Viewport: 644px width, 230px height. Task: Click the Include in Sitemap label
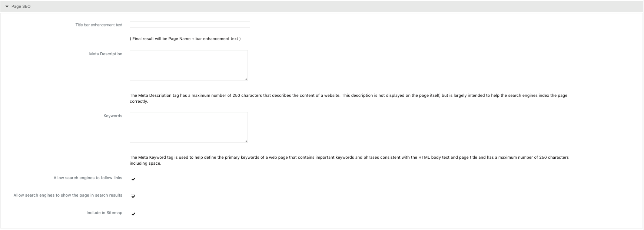pos(104,213)
